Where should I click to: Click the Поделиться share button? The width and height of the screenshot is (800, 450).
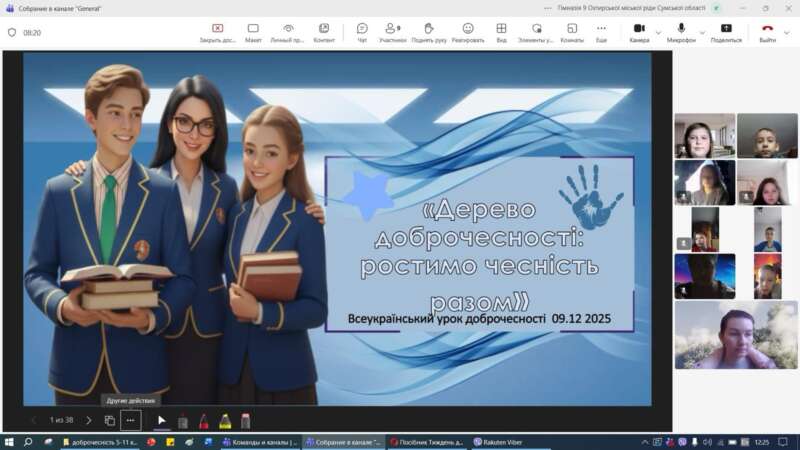pyautogui.click(x=726, y=32)
